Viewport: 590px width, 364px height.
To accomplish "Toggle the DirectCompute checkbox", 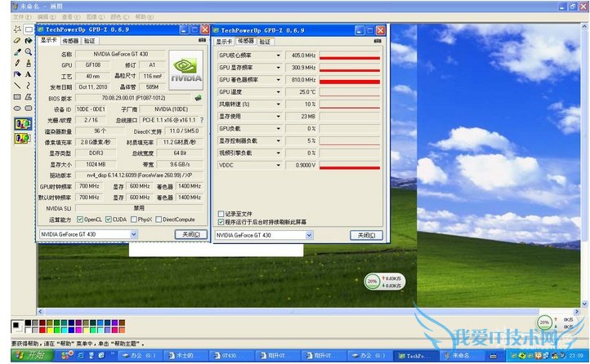I will 159,220.
